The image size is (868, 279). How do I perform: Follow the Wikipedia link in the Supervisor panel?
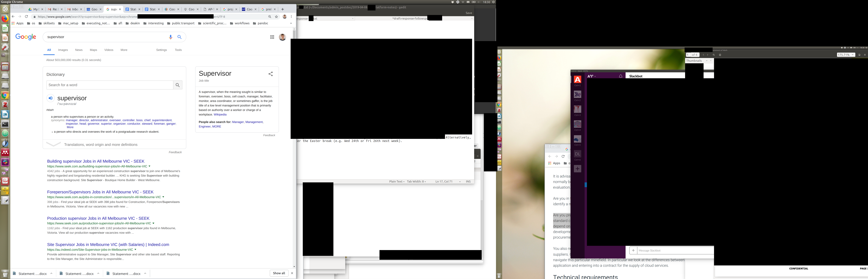[220, 115]
